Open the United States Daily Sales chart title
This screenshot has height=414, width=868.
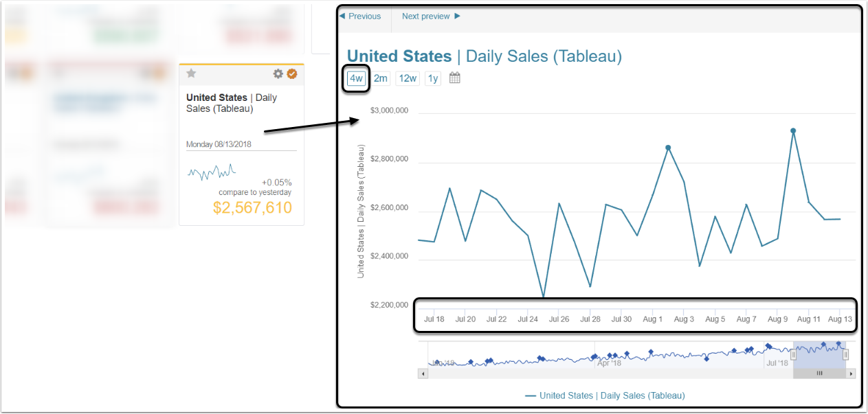click(484, 56)
